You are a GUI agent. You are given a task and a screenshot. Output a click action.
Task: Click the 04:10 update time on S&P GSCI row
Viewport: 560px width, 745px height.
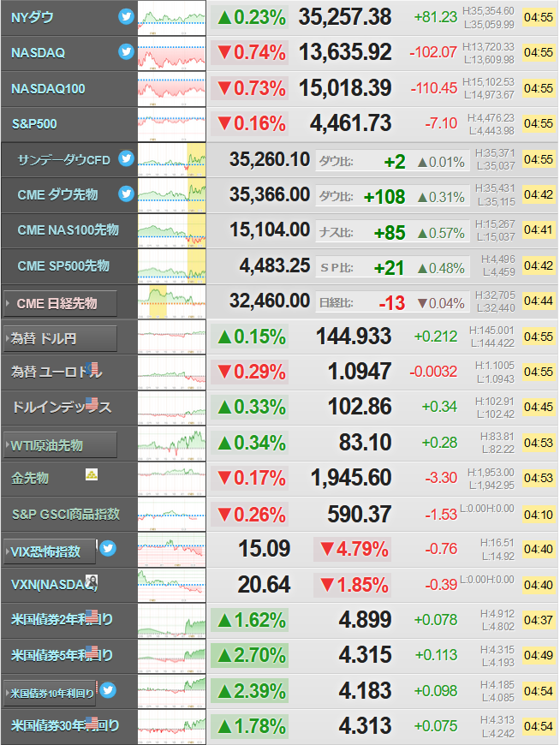tap(538, 515)
